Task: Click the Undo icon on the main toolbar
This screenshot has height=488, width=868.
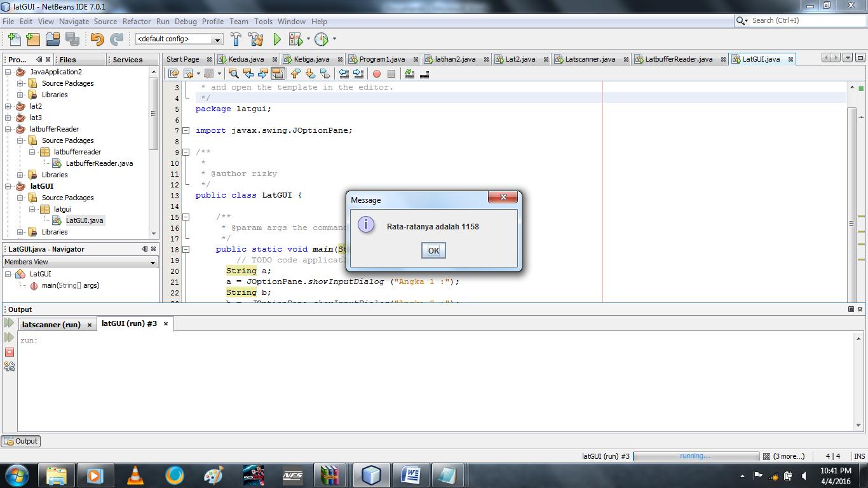Action: pos(97,39)
